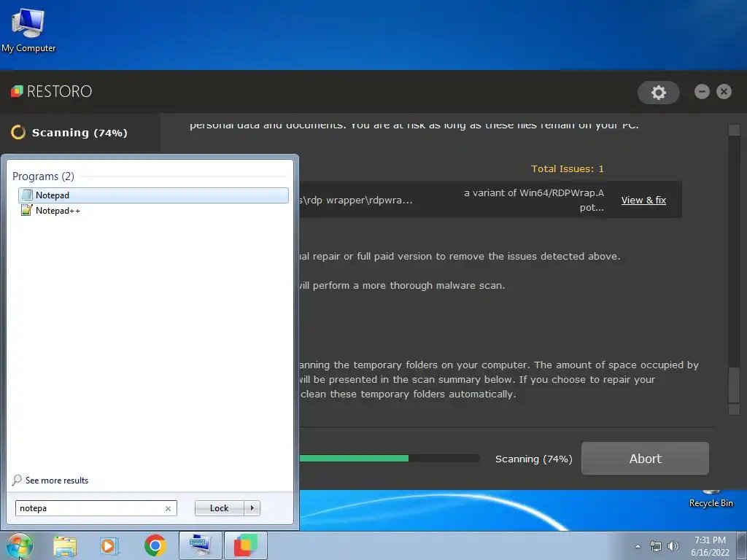Minimize the Restoro window
This screenshot has height=560, width=747.
(702, 91)
